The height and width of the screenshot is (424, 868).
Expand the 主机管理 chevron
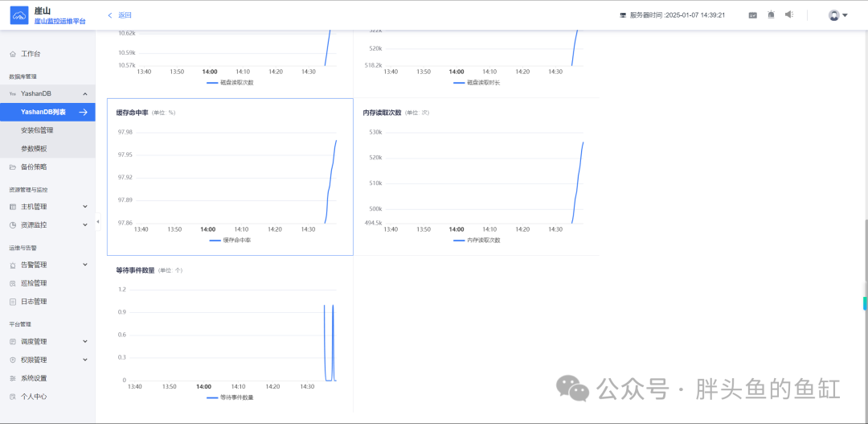click(85, 207)
